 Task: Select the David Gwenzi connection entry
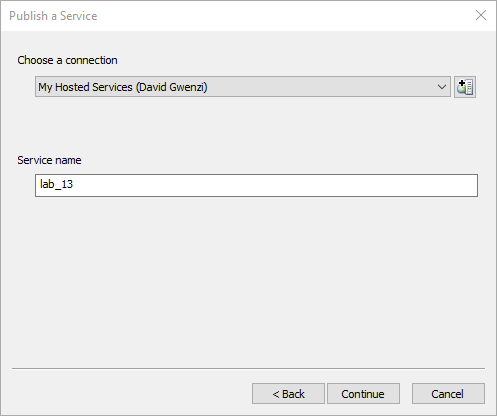click(x=123, y=87)
